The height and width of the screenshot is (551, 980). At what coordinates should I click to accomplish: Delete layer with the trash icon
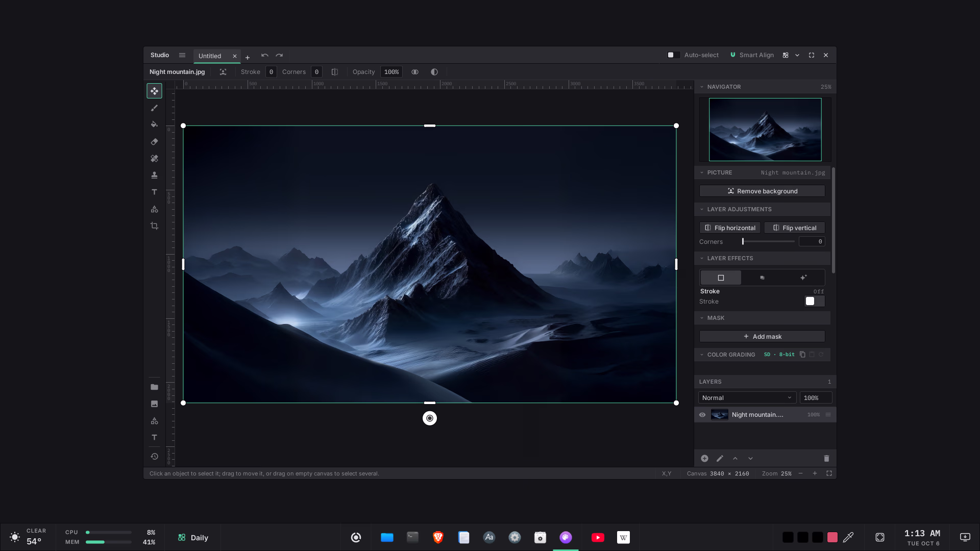click(826, 459)
